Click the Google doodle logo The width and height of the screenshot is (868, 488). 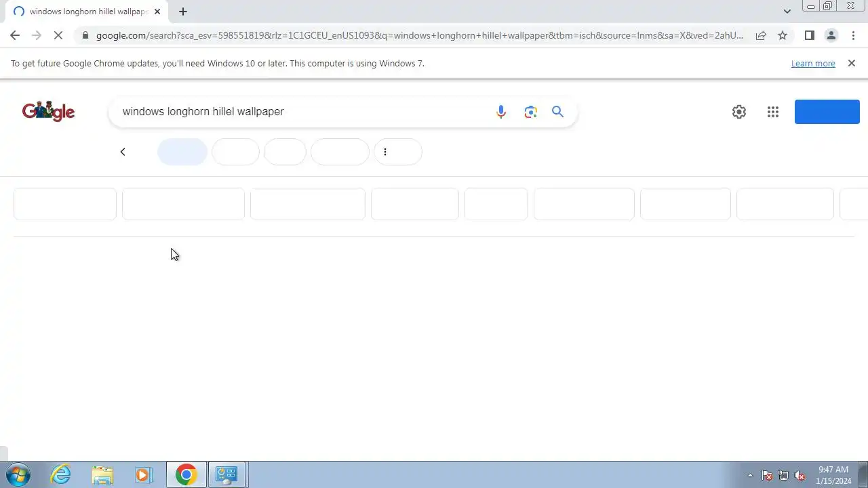pos(48,111)
